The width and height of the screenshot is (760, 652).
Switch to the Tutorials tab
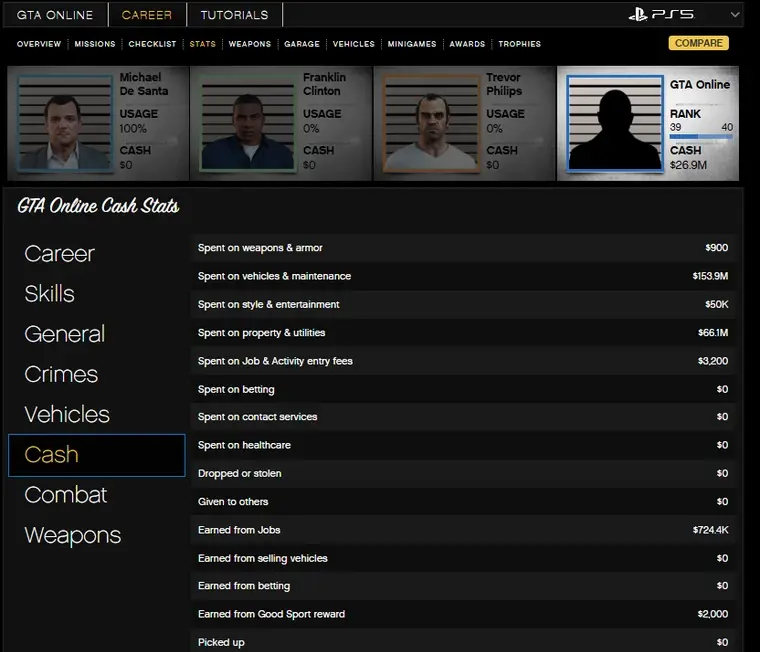pos(234,15)
